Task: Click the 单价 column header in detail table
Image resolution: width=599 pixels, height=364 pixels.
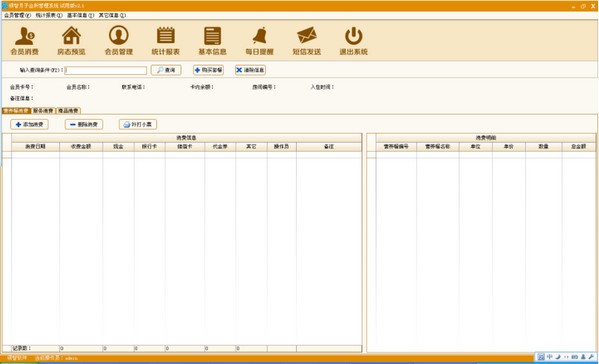Action: pos(509,147)
